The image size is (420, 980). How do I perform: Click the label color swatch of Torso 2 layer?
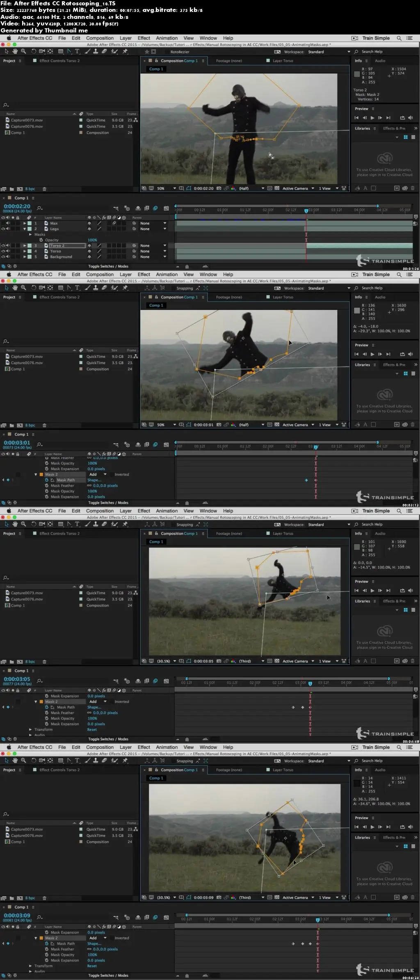30,246
